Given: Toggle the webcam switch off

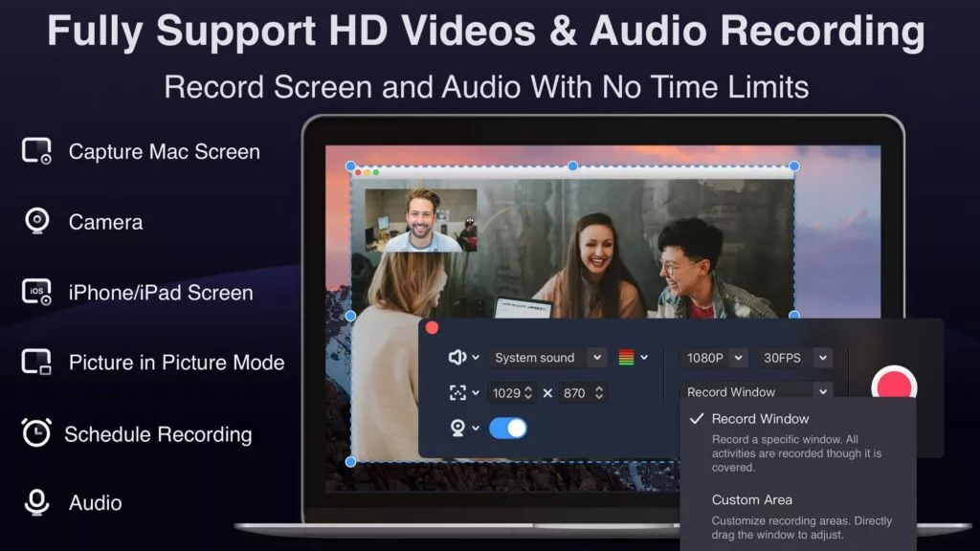Looking at the screenshot, I should [x=508, y=428].
